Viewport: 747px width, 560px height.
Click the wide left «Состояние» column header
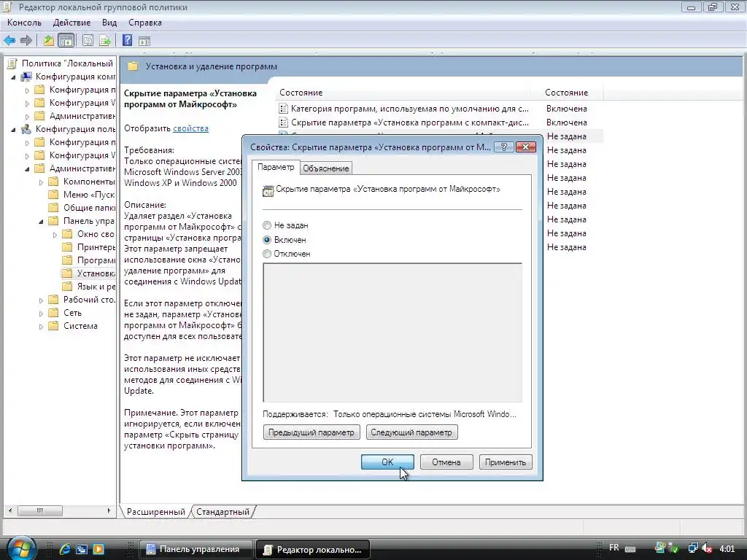click(403, 93)
